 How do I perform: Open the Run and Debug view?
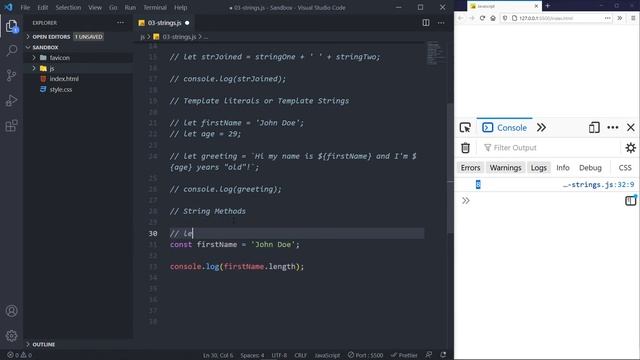[11, 100]
